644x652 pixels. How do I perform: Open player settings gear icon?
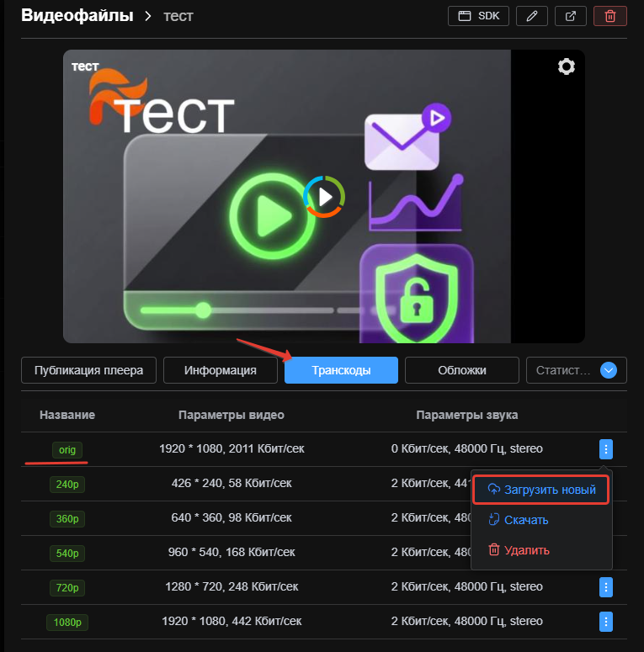[567, 66]
